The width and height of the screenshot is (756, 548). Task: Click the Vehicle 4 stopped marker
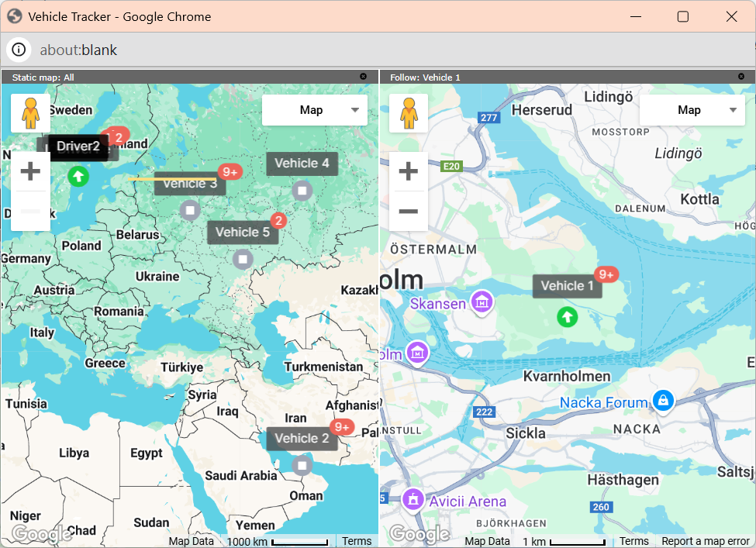(x=302, y=191)
